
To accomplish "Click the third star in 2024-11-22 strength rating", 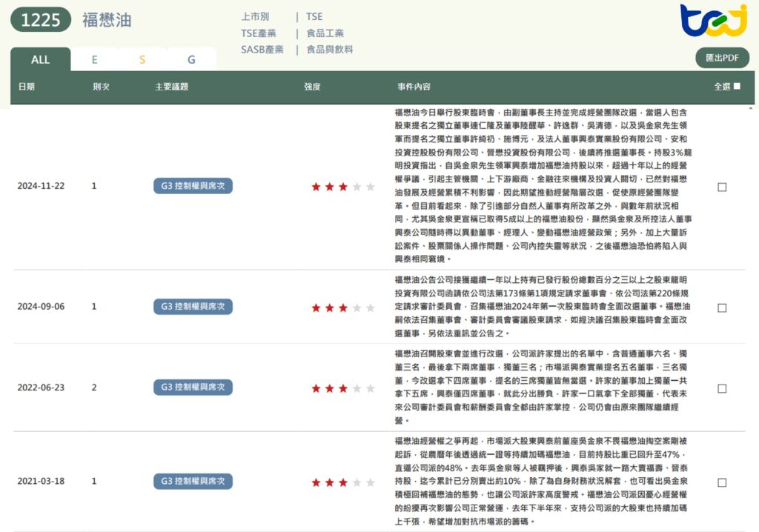I will [342, 187].
